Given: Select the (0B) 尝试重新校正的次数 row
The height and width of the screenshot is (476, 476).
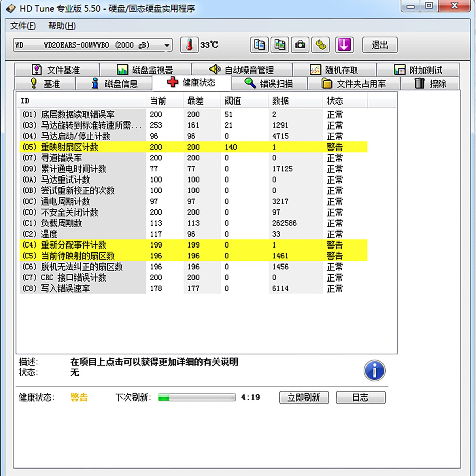Looking at the screenshot, I should 193,190.
